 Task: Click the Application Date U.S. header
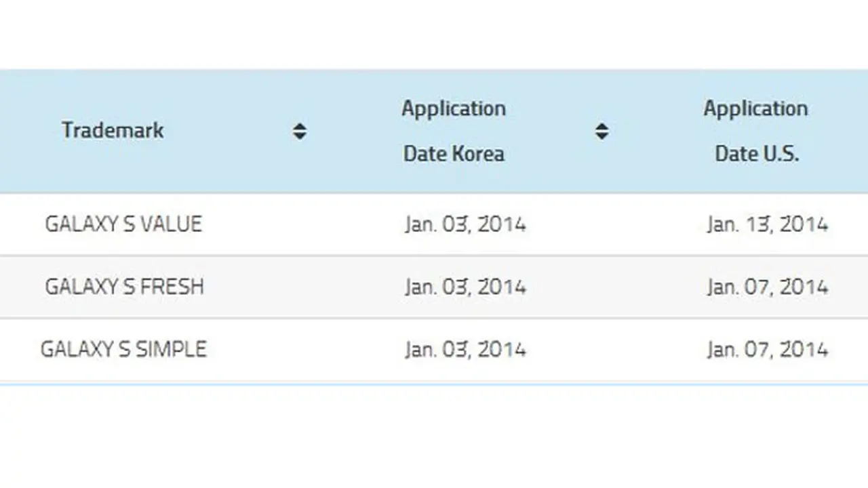coord(756,131)
